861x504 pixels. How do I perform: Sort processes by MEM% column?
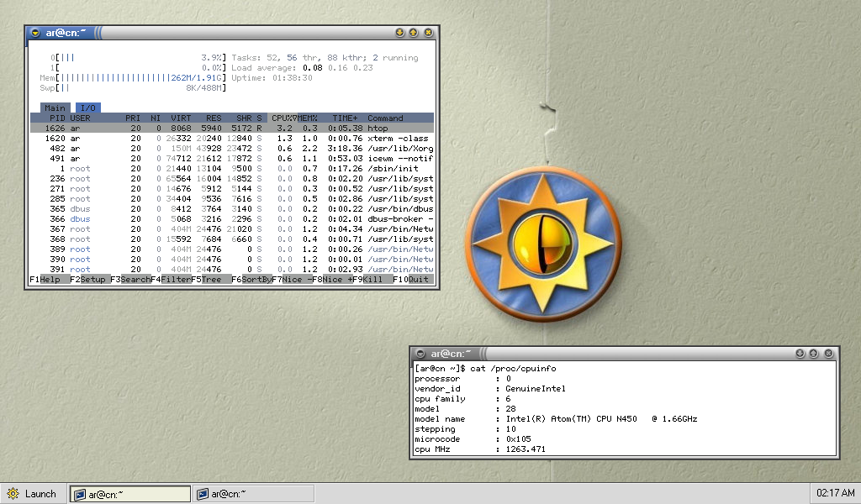(308, 118)
